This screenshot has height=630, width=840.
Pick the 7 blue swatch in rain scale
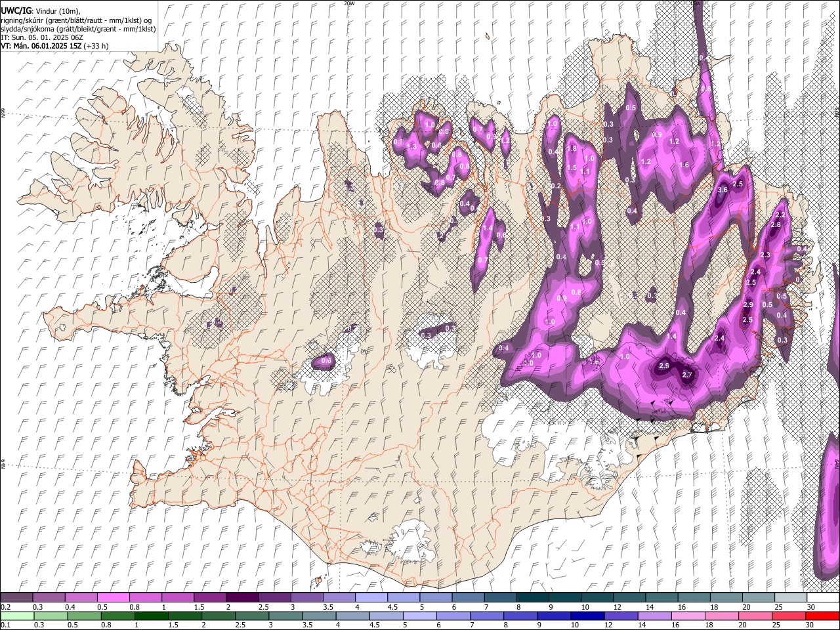[x=486, y=616]
